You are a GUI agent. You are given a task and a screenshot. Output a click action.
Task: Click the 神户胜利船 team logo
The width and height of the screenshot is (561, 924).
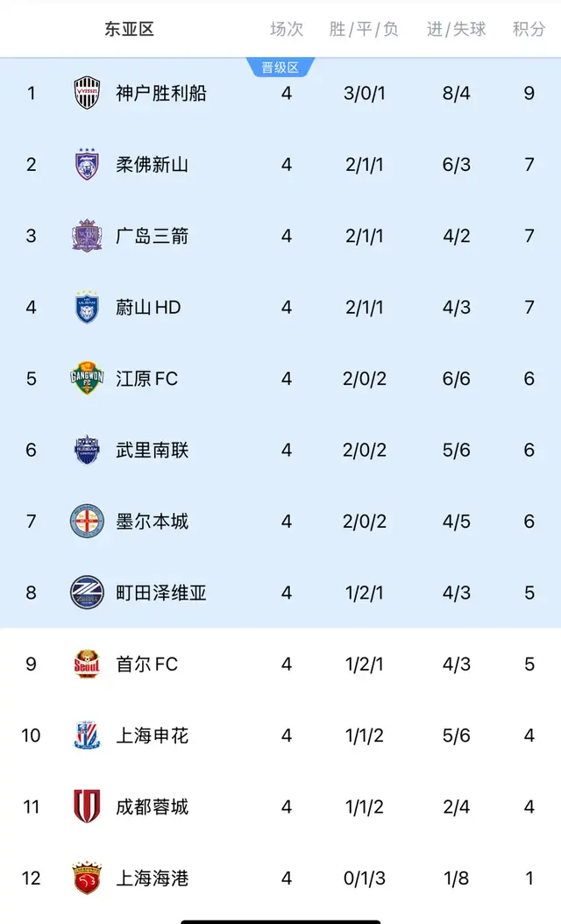pos(87,93)
